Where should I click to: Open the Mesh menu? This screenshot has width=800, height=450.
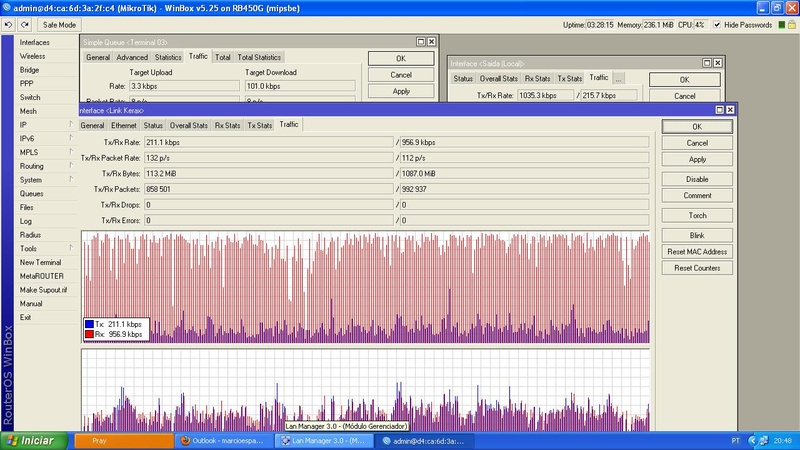coord(28,111)
